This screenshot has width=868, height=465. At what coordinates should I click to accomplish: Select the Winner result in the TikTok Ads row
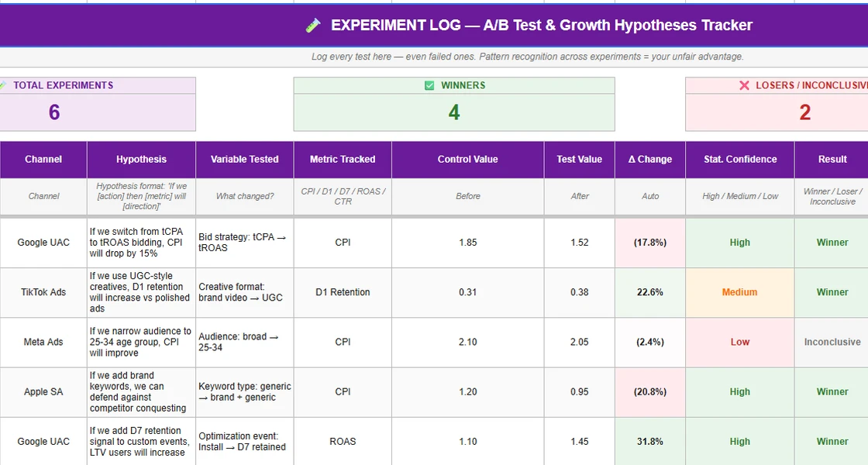pyautogui.click(x=832, y=292)
